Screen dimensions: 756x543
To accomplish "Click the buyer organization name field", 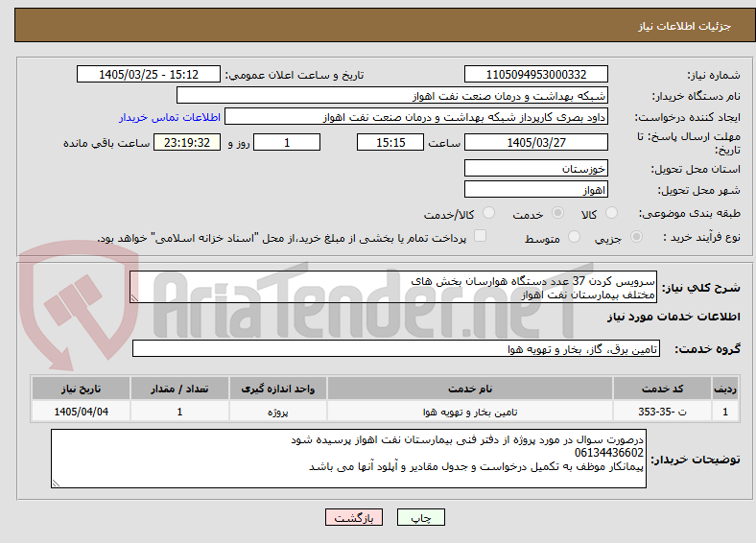I will (x=392, y=96).
